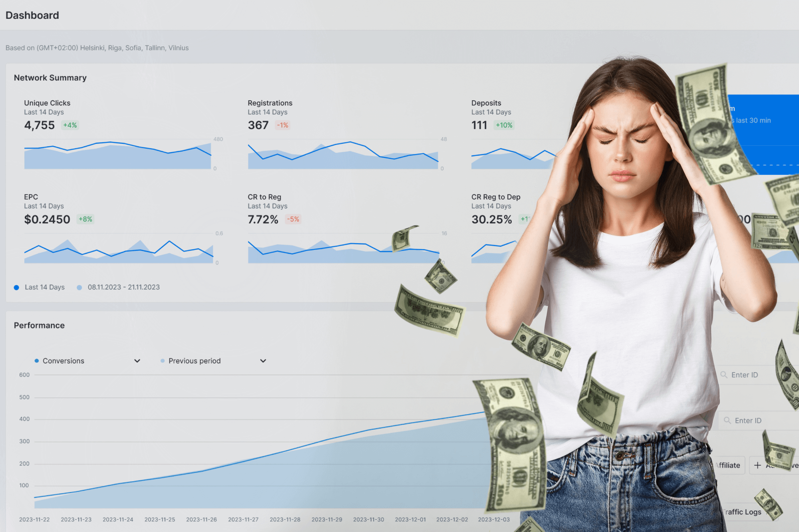Click the +10% Deposits change badge
Image resolution: width=799 pixels, height=532 pixels.
[504, 125]
